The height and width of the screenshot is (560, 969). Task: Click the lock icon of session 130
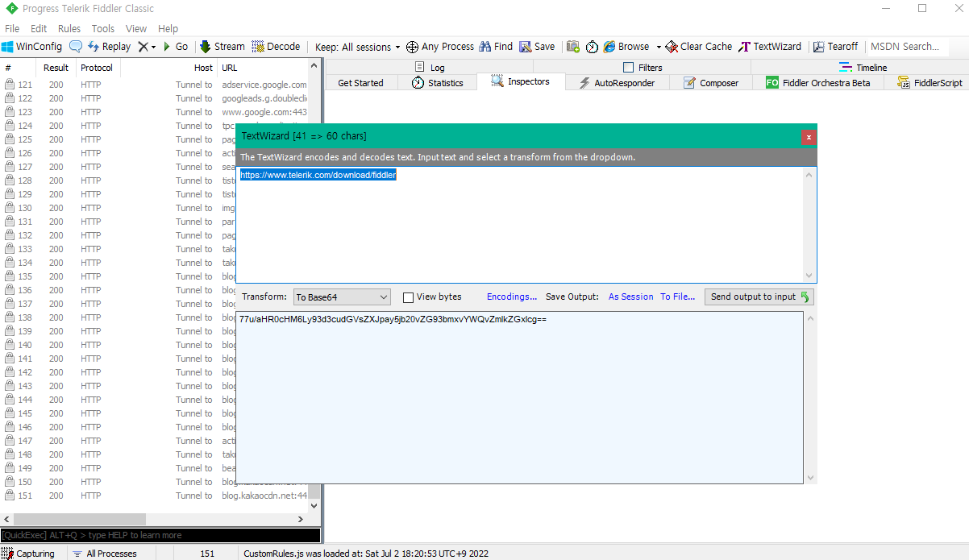coord(10,208)
